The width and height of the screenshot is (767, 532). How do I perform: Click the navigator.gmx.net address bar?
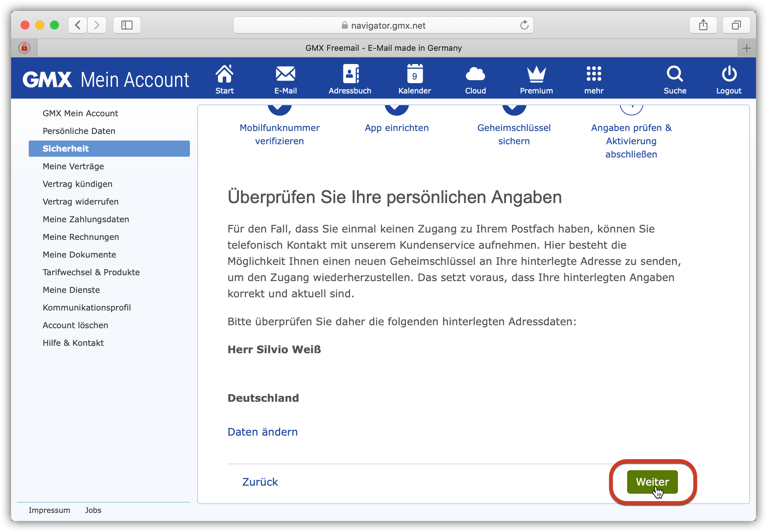tap(383, 25)
